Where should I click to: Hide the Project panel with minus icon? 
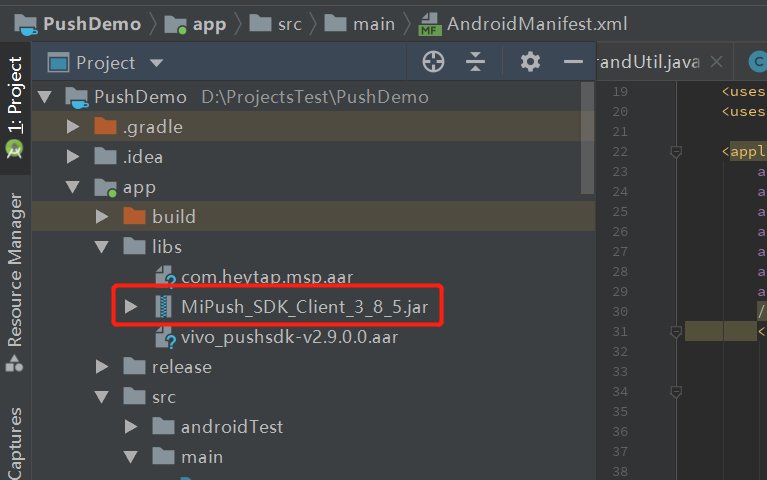[573, 63]
